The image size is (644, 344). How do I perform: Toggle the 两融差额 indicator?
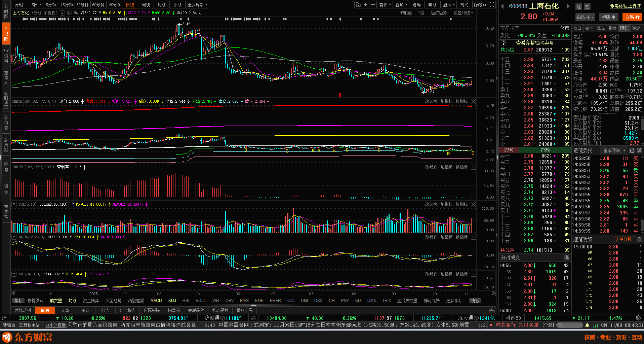pyautogui.click(x=136, y=301)
